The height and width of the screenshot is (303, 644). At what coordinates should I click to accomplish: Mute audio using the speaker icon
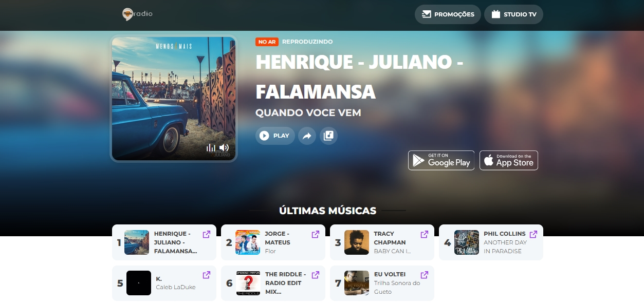point(225,147)
